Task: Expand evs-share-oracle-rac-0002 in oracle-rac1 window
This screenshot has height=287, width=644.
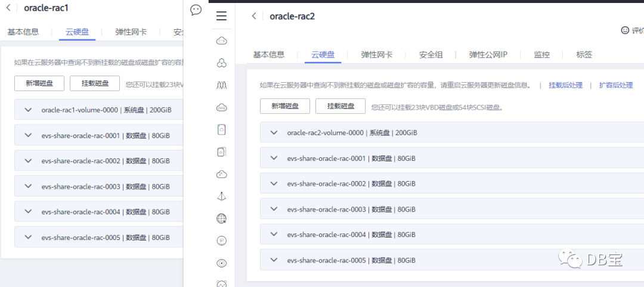Action: tap(29, 160)
